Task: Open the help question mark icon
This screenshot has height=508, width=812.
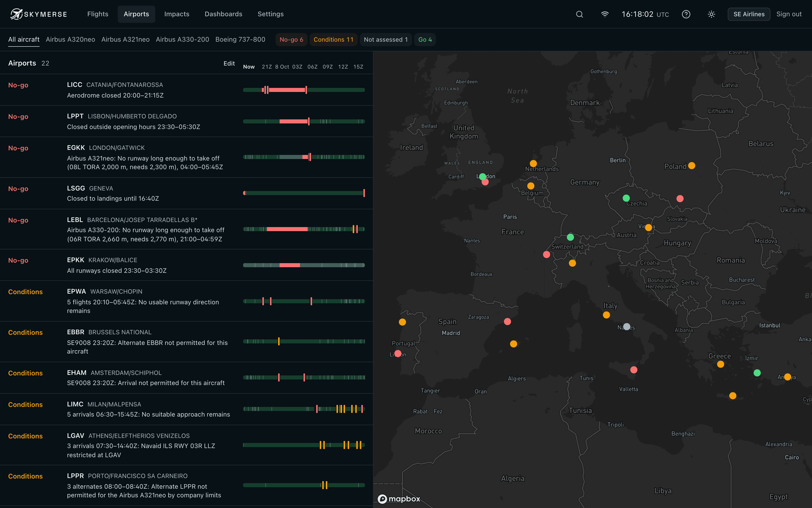Action: pos(686,14)
